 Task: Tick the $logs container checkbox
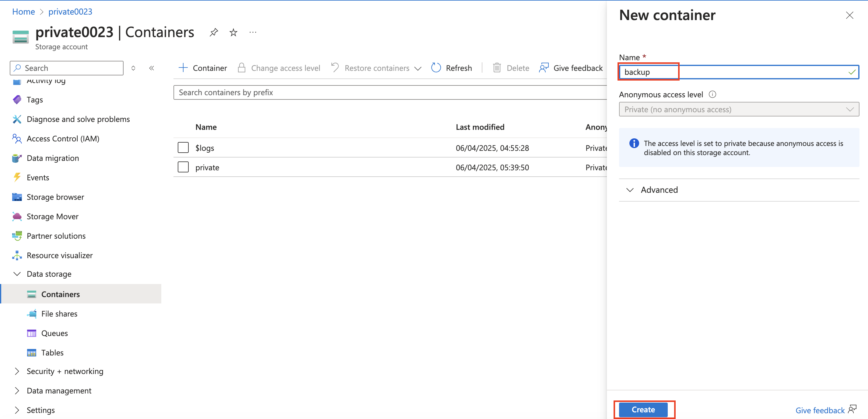183,147
